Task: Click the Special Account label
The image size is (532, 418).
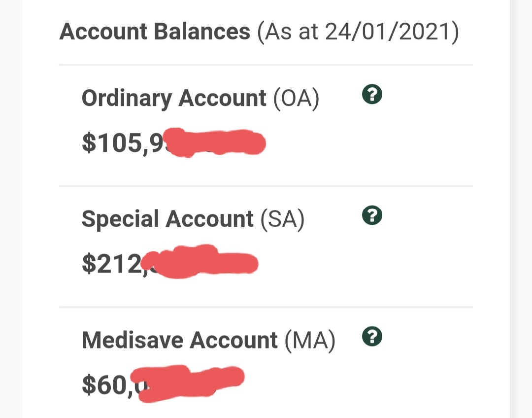Action: (x=167, y=219)
